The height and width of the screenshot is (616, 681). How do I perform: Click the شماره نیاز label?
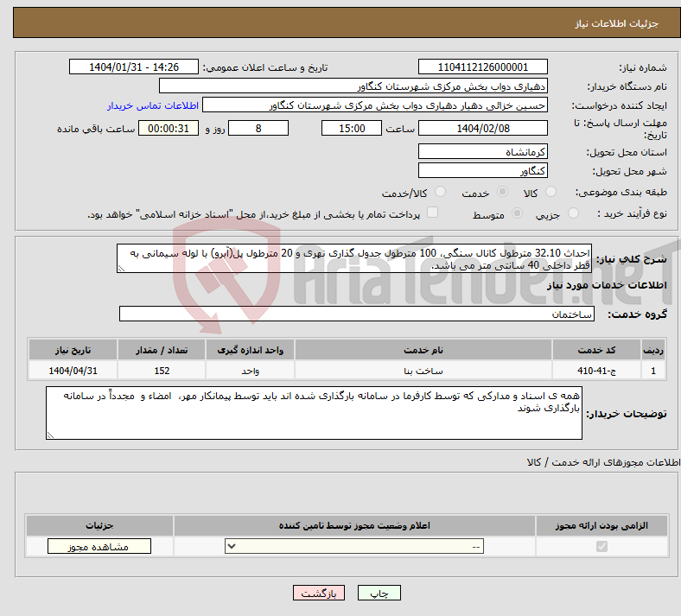pyautogui.click(x=643, y=67)
